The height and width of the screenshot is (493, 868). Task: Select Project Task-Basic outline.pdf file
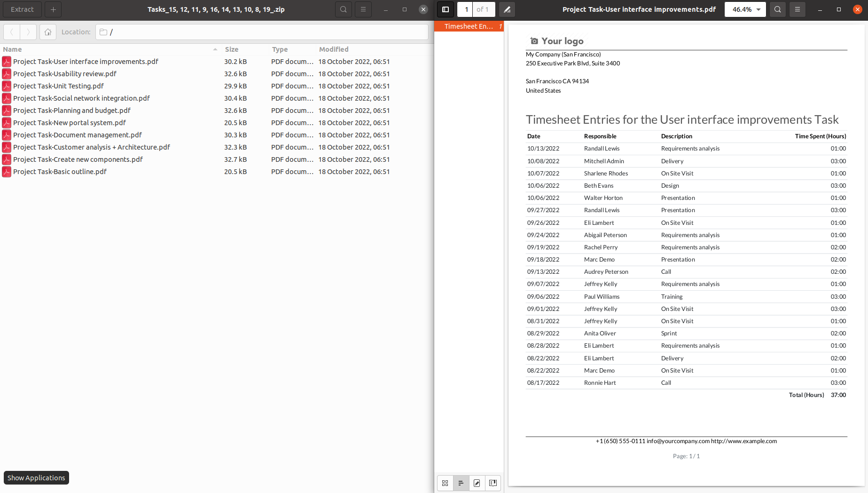[x=60, y=172]
